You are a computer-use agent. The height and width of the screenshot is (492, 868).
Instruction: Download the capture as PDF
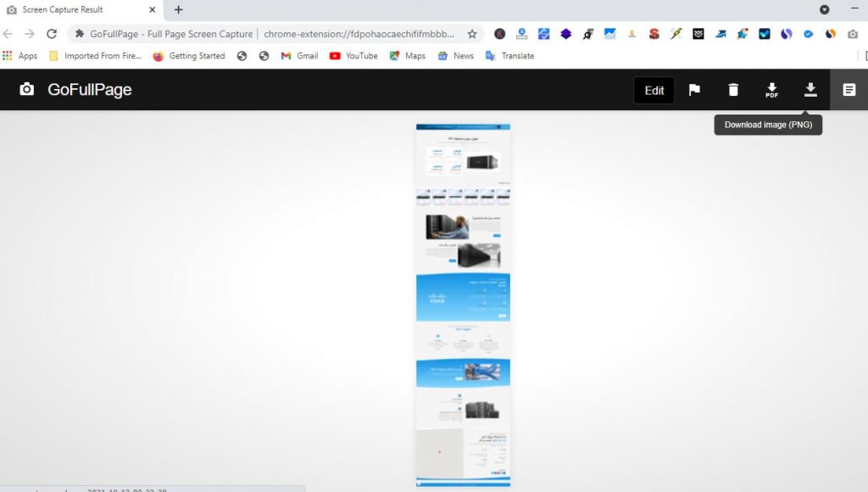click(x=771, y=90)
